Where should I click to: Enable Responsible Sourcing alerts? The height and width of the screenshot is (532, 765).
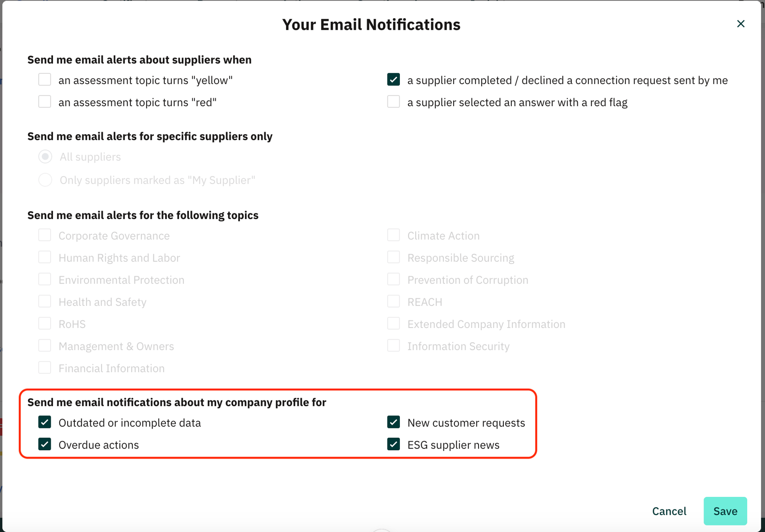pyautogui.click(x=393, y=257)
